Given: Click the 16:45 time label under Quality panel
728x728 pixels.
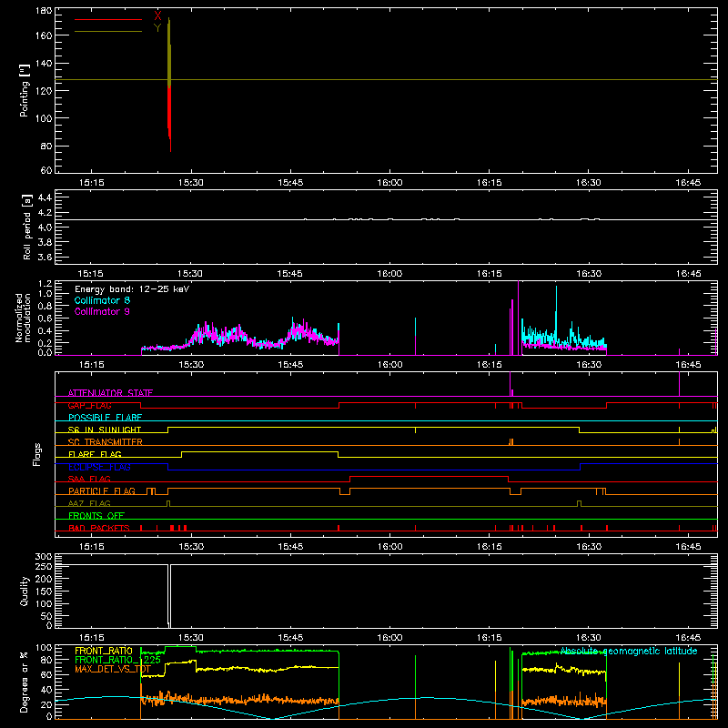Looking at the screenshot, I should pos(688,638).
